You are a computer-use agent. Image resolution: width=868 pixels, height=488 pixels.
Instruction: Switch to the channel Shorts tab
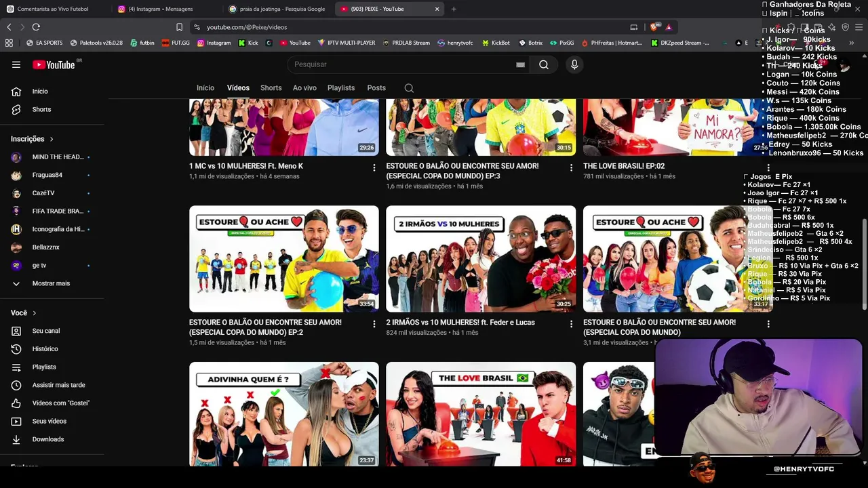coord(271,88)
